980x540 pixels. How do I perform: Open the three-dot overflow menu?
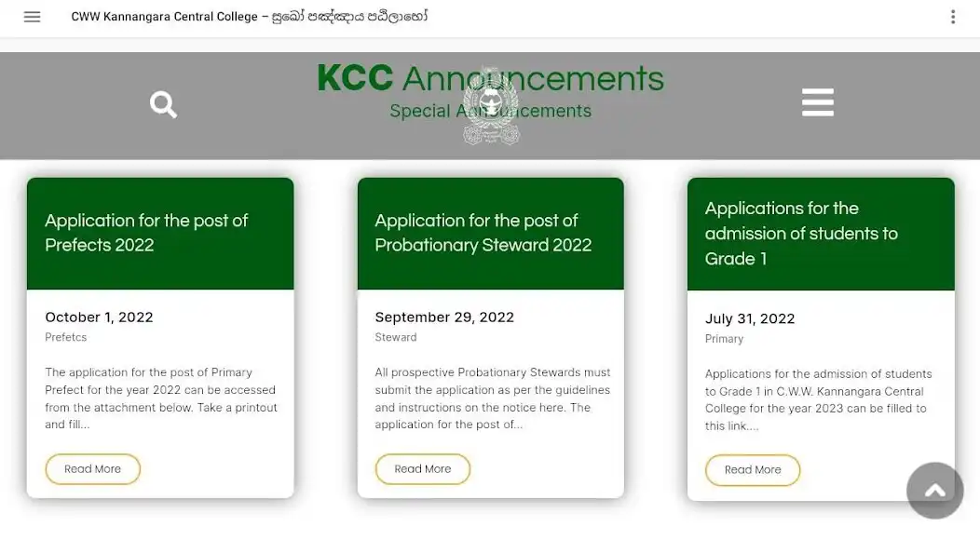pos(952,17)
